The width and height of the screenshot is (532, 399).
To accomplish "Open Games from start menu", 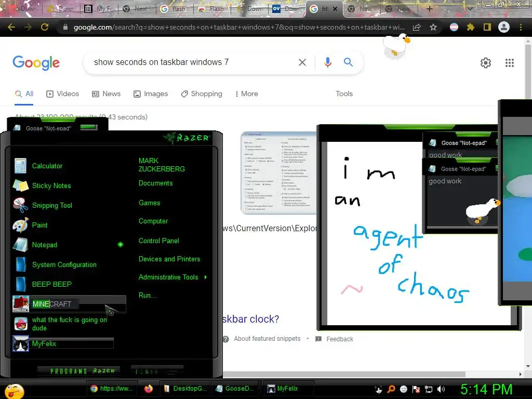I will point(149,203).
